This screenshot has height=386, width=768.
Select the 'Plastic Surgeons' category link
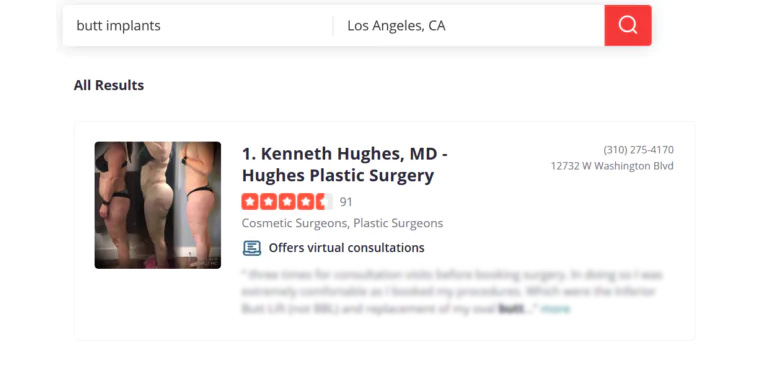pos(398,223)
